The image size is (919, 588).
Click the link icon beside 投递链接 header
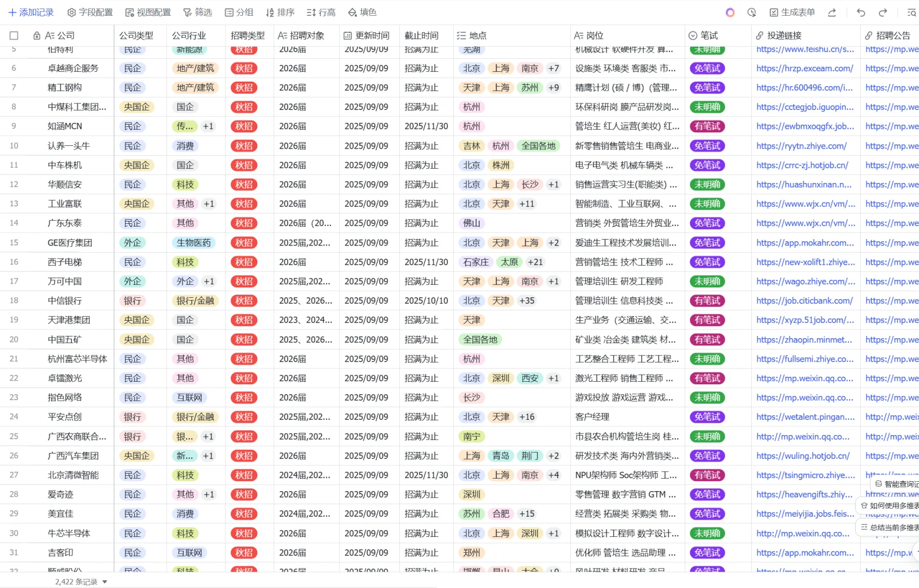click(x=759, y=36)
